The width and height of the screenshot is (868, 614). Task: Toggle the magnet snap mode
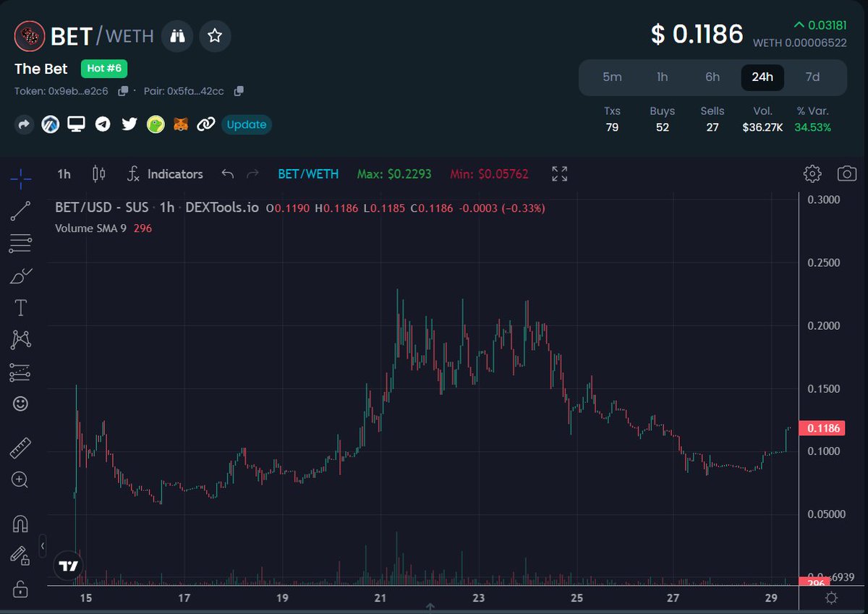[20, 523]
